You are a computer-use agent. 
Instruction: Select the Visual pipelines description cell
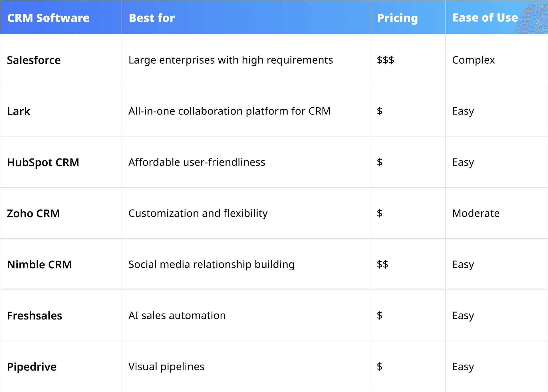(x=166, y=366)
